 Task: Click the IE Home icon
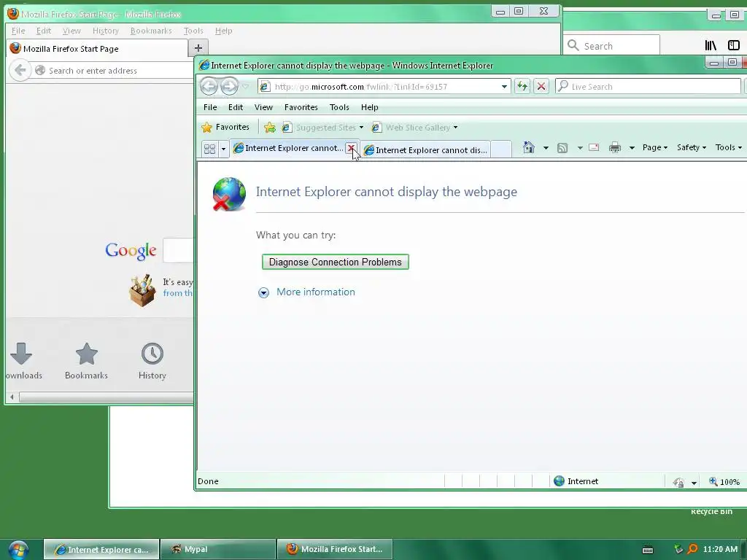click(x=529, y=147)
